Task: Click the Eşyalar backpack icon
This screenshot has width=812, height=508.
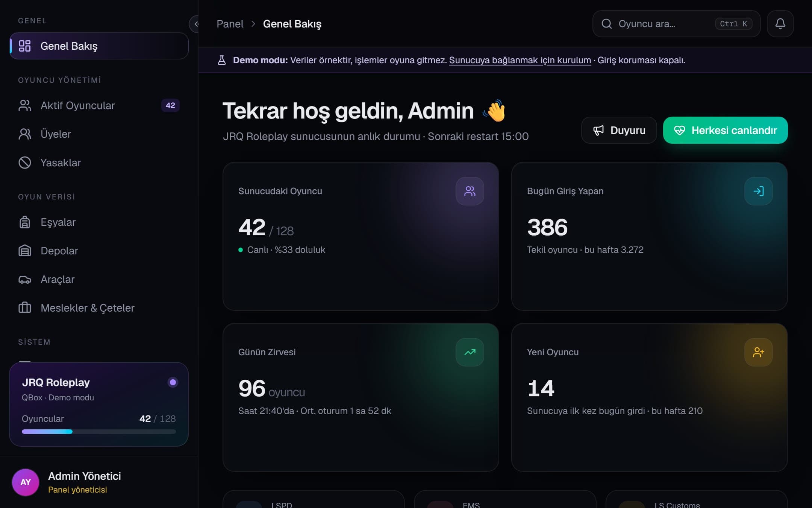Action: coord(25,222)
